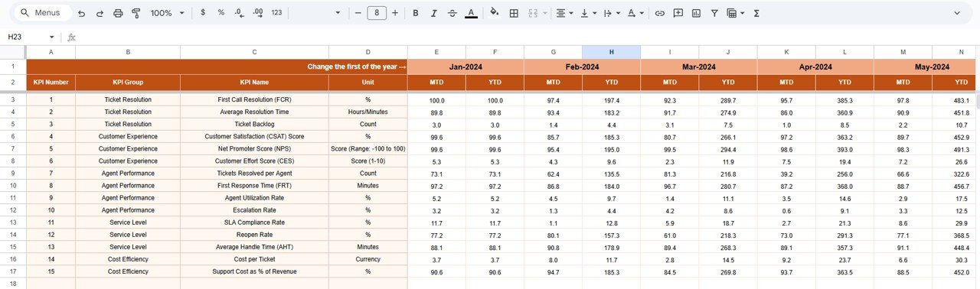This screenshot has width=980, height=289.
Task: Click the Create a filter icon
Action: click(714, 13)
